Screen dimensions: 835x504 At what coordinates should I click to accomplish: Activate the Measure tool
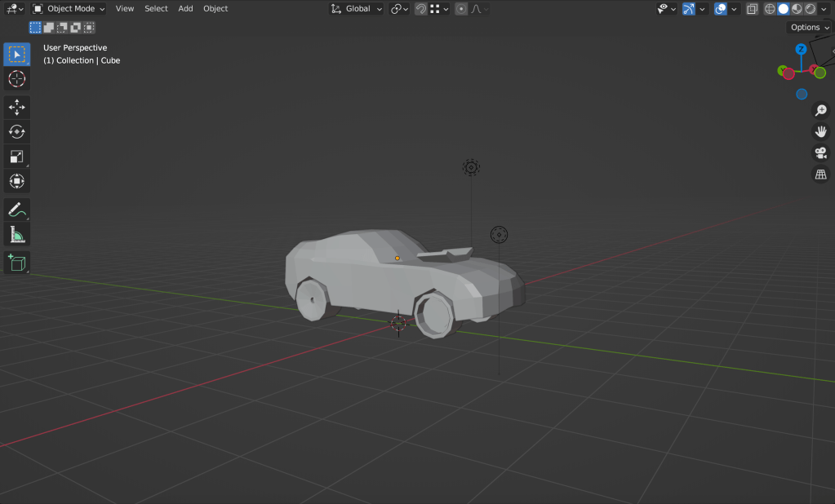click(x=16, y=235)
